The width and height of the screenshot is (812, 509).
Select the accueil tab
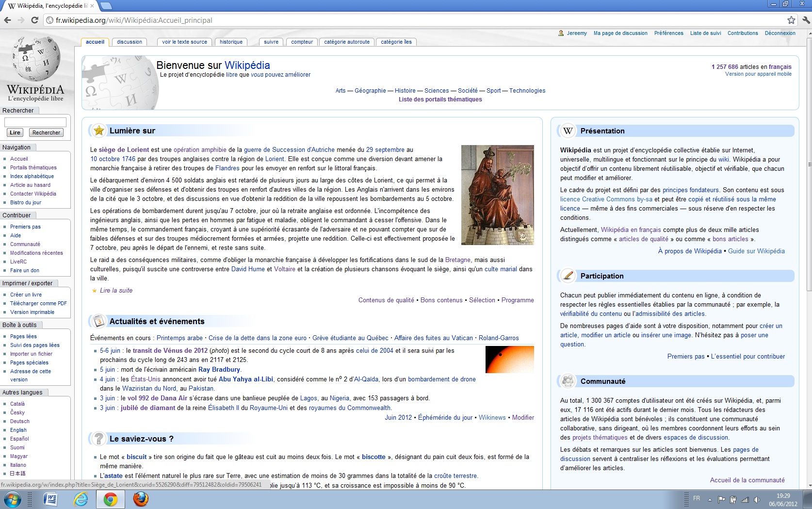click(95, 42)
